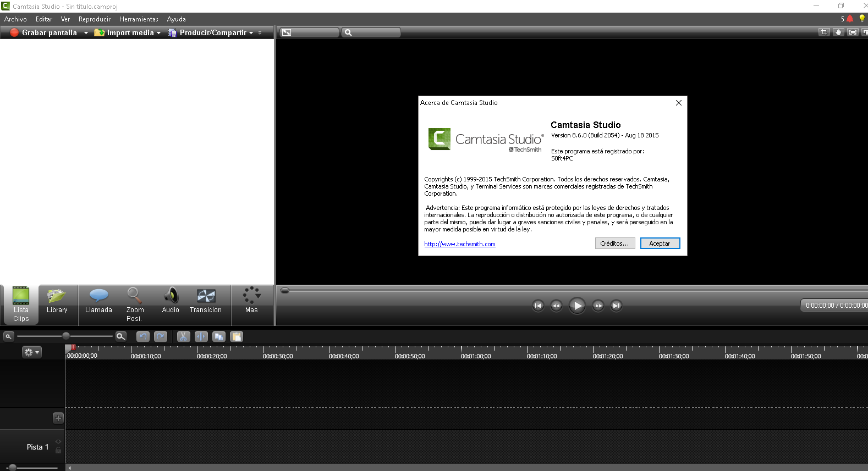Select the Llamada callouts tool
This screenshot has width=868, height=471.
tap(98, 301)
